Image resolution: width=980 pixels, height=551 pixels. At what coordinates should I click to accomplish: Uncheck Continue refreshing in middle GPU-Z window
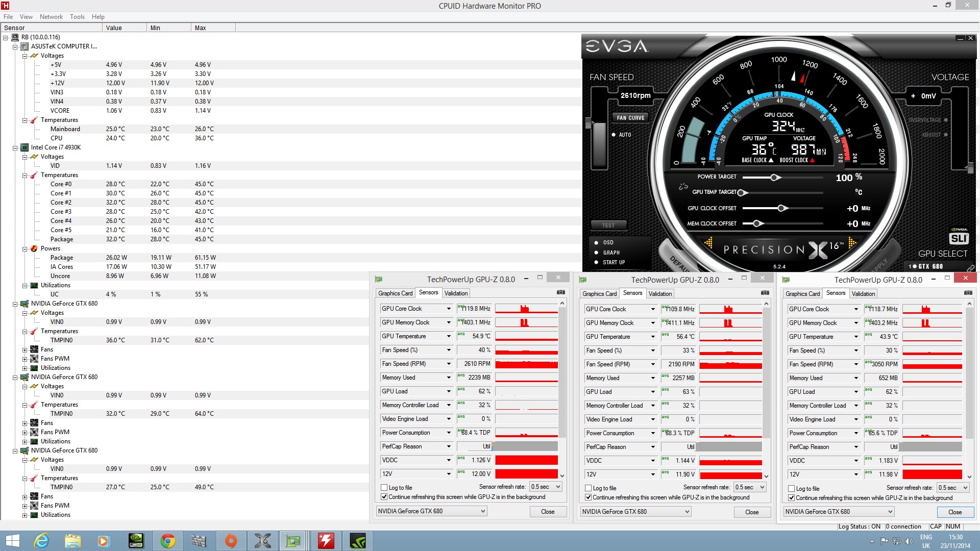(589, 497)
